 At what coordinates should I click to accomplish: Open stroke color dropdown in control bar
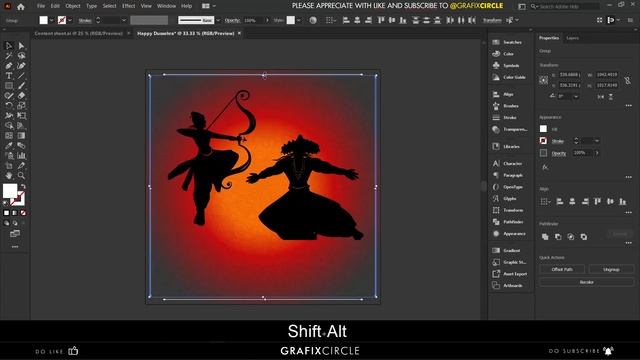pos(70,20)
